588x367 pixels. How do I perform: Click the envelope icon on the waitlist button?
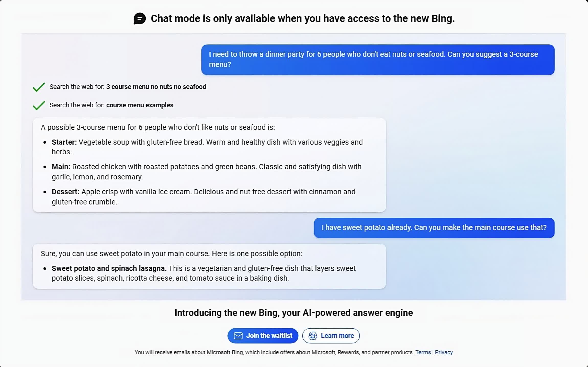tap(238, 336)
